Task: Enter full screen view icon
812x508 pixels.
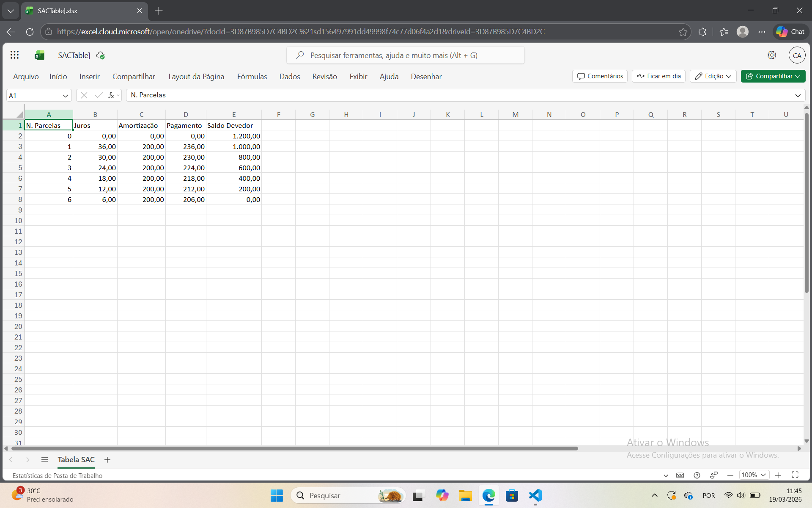Action: point(795,475)
